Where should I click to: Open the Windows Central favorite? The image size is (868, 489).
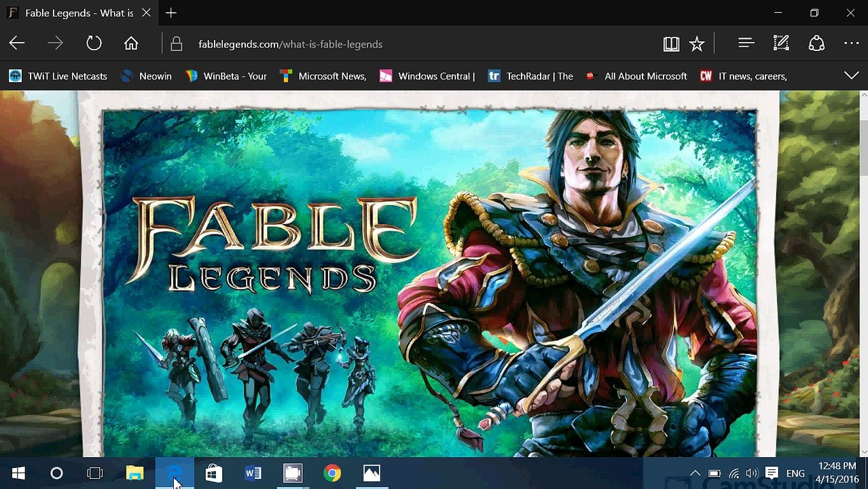pos(427,76)
